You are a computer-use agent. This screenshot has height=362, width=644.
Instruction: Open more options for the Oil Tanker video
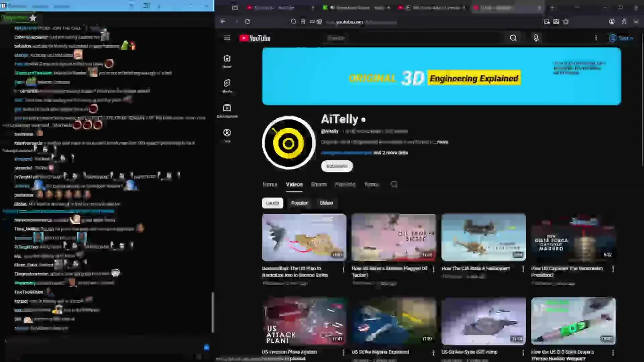point(433,269)
